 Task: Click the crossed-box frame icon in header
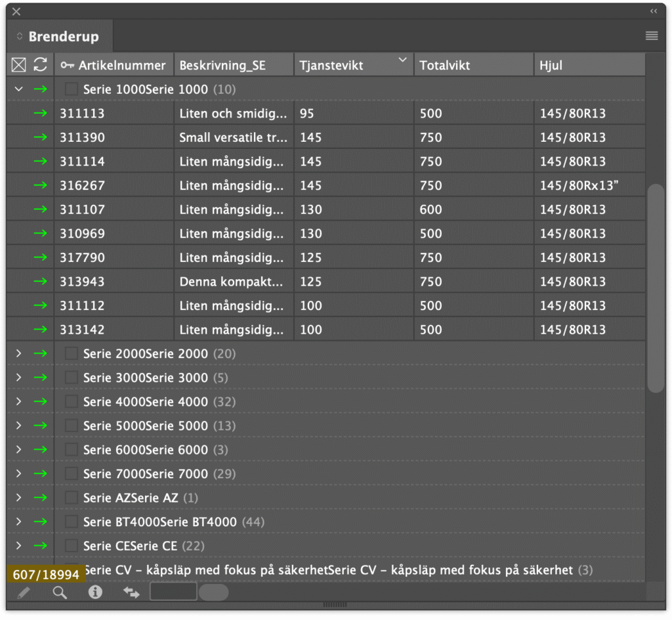19,64
